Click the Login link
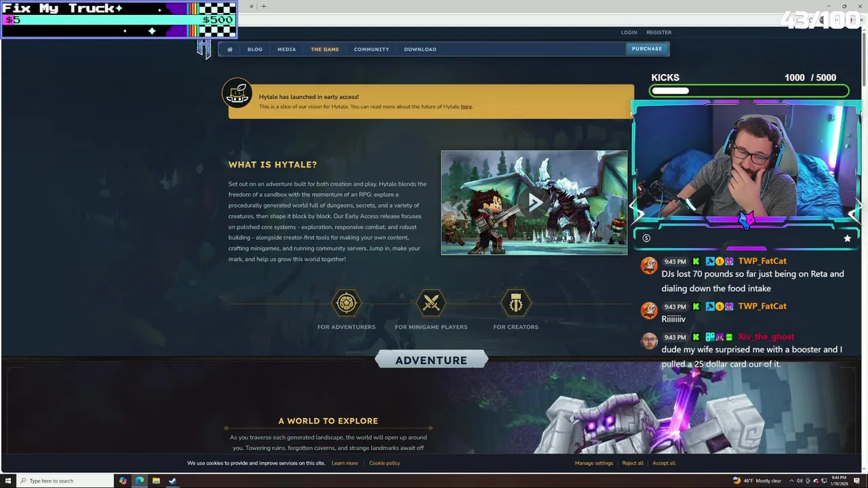This screenshot has width=868, height=488. coord(629,32)
